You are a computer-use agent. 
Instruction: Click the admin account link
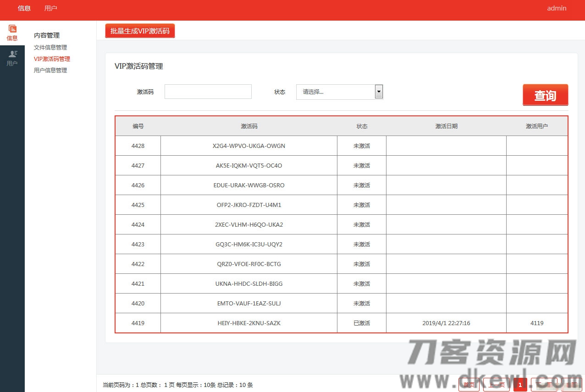coord(556,8)
